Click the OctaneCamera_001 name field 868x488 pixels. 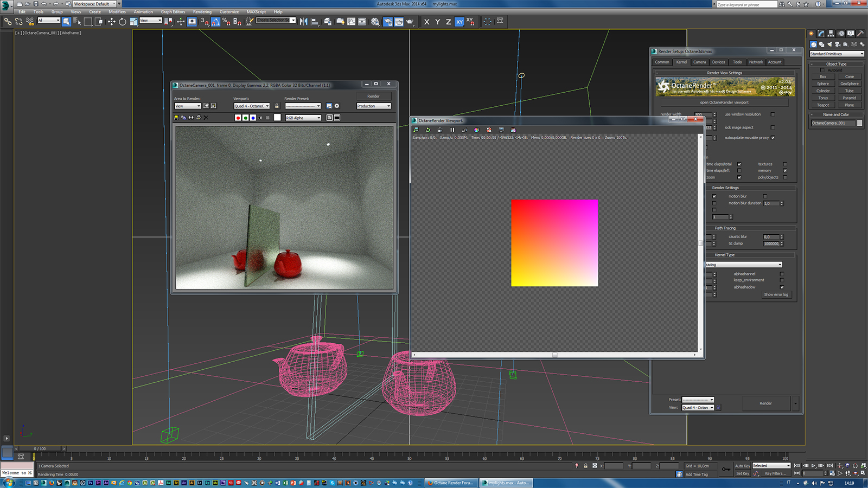pyautogui.click(x=833, y=123)
